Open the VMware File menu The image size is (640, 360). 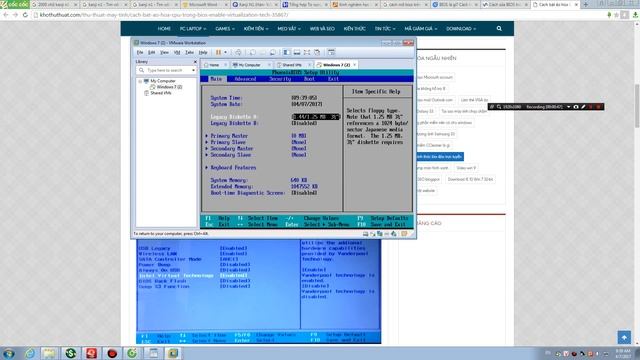point(140,53)
